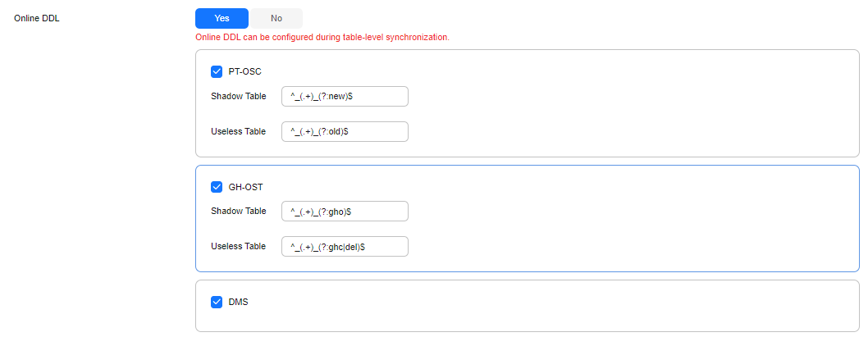Click Useless Table label under PT-OSC
The height and width of the screenshot is (337, 868).
(238, 132)
